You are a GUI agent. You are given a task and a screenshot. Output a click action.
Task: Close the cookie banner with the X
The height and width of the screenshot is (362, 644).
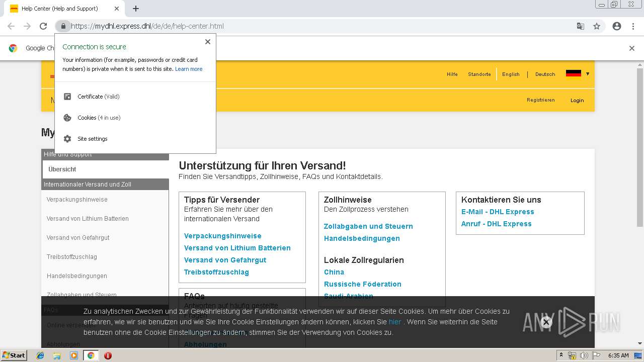point(546,322)
